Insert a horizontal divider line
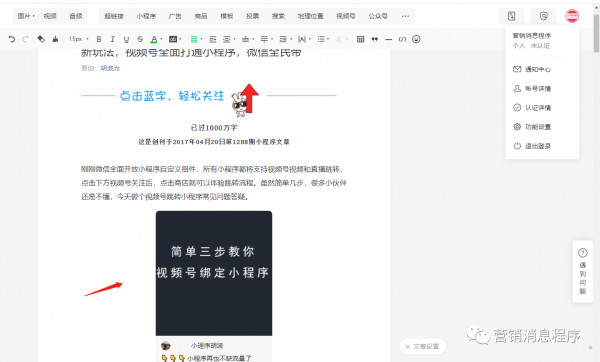600x362 pixels. click(388, 39)
